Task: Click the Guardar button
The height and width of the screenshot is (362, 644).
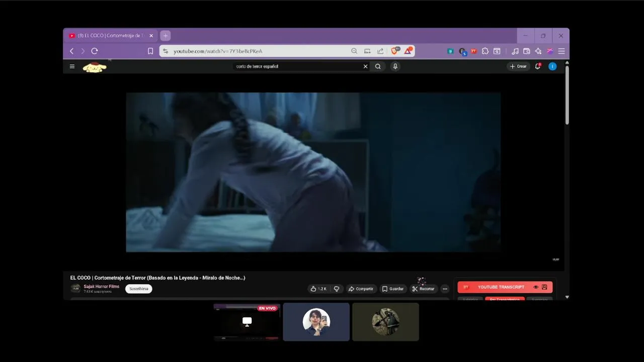Action: (392, 289)
